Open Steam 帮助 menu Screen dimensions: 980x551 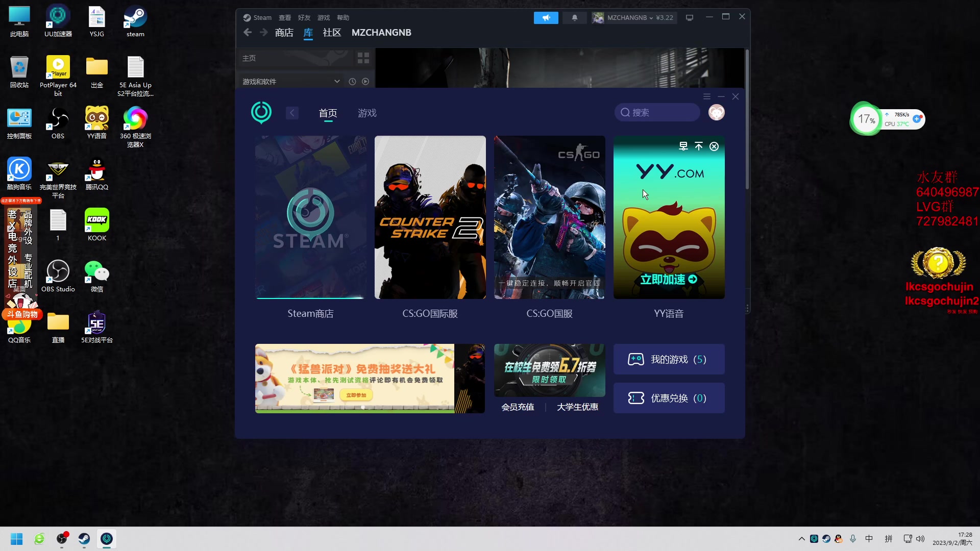click(x=343, y=18)
